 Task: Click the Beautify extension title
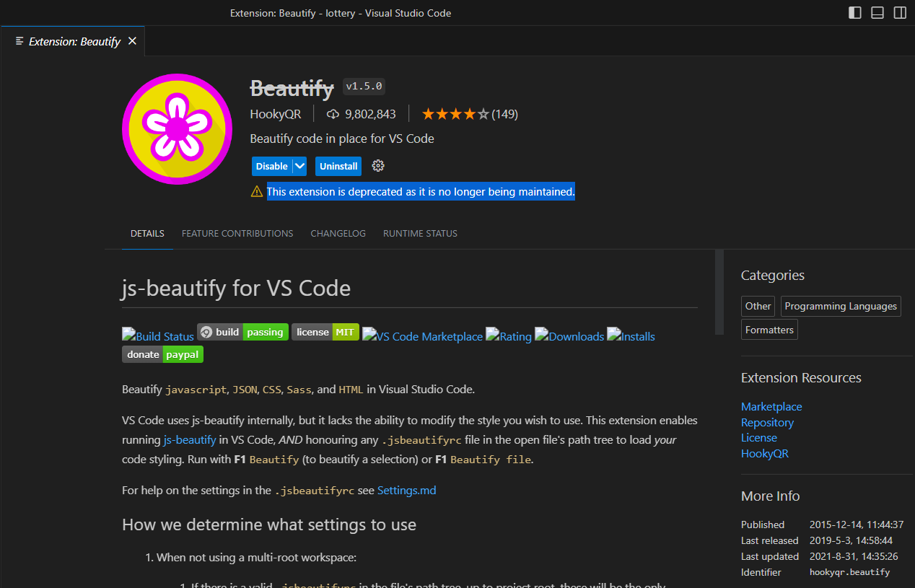point(292,88)
